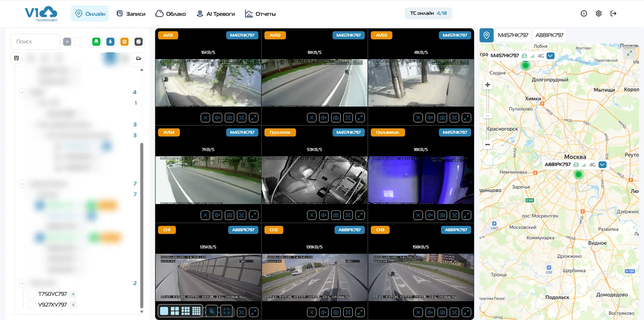The height and width of the screenshot is (320, 644).
Task: Click the map zoom slider handle
Action: (487, 116)
